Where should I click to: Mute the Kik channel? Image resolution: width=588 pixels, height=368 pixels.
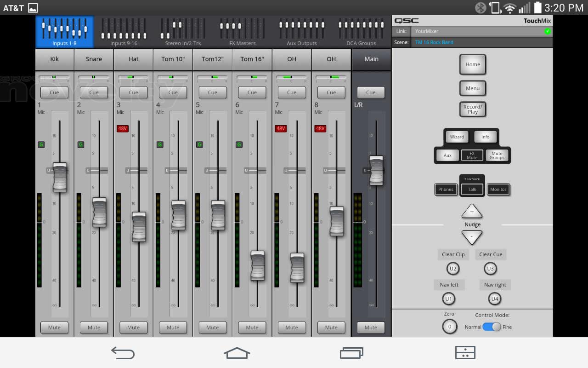point(54,328)
